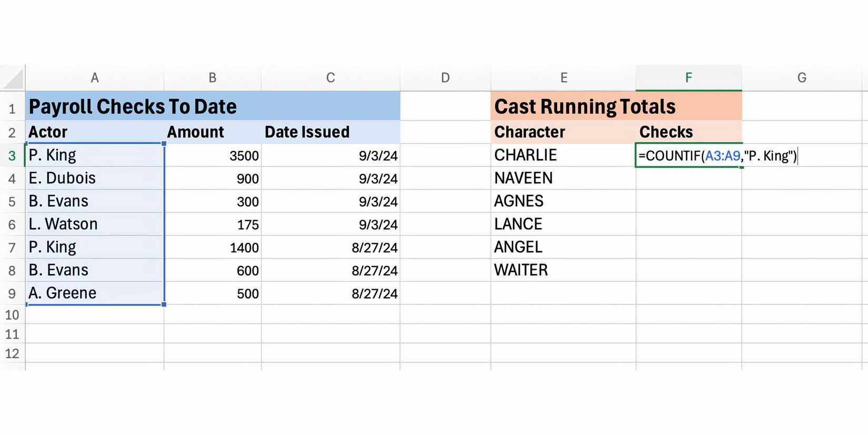This screenshot has width=868, height=435.
Task: Click the cell containing E. Dubois
Action: 95,178
